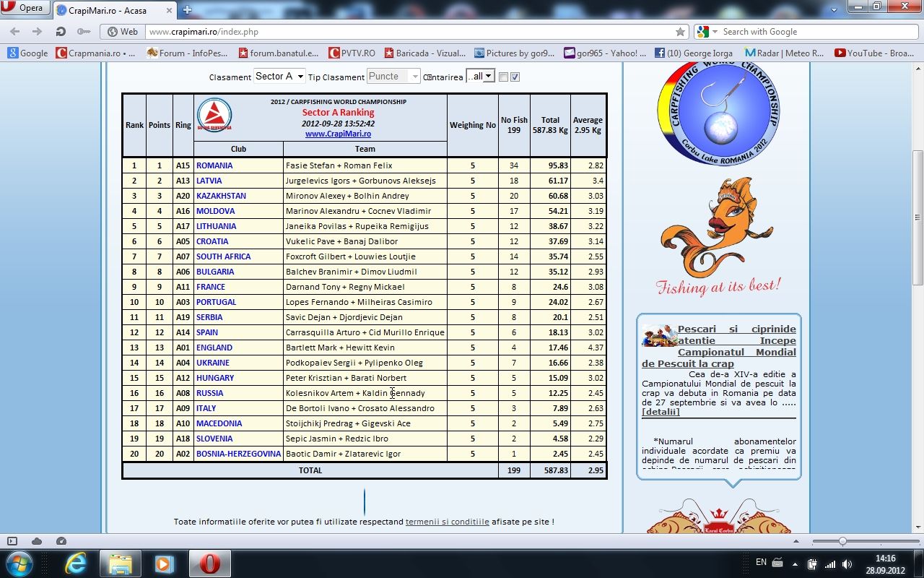Open the Opera main menu
924x578 pixels.
coord(25,9)
